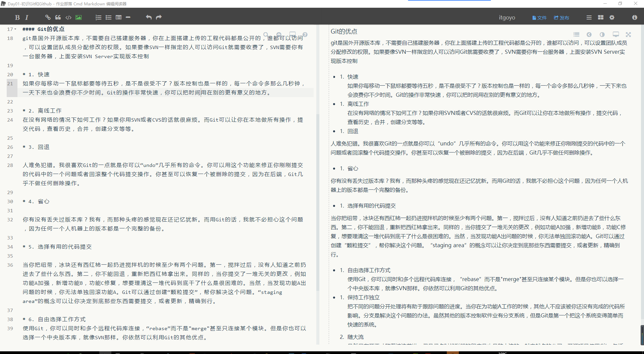
Task: Click the back arrow icon in preview pane
Action: [x=589, y=34]
